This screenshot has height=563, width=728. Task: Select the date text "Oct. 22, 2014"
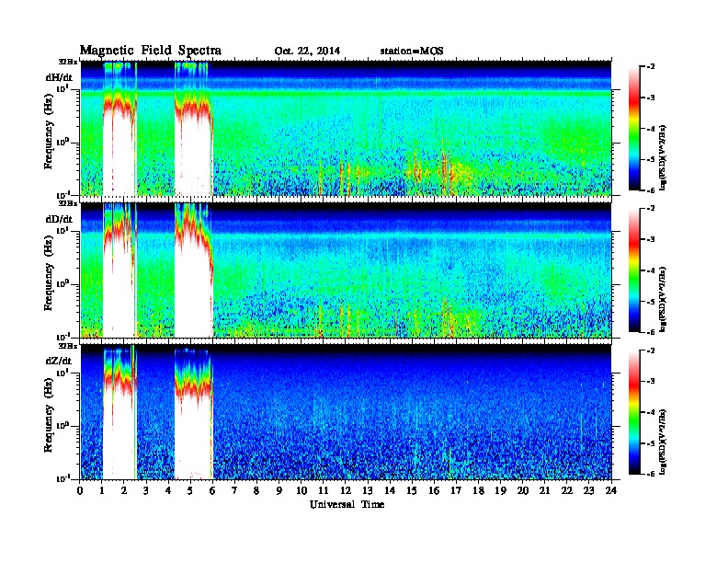[x=307, y=52]
